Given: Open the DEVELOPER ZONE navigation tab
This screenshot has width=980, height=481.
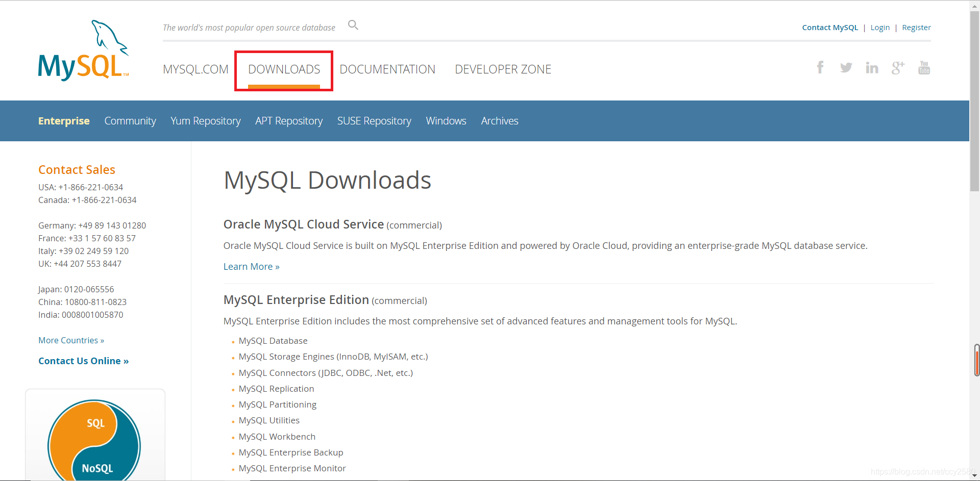Looking at the screenshot, I should tap(503, 69).
